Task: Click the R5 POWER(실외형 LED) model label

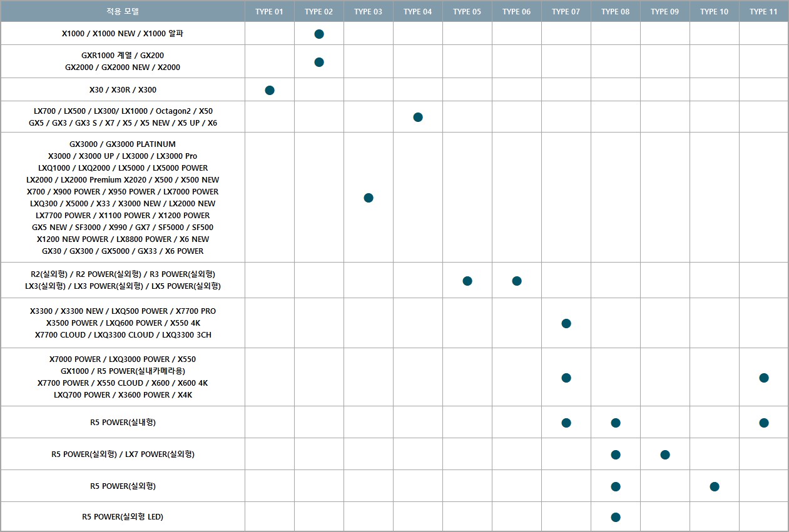Action: [x=123, y=517]
